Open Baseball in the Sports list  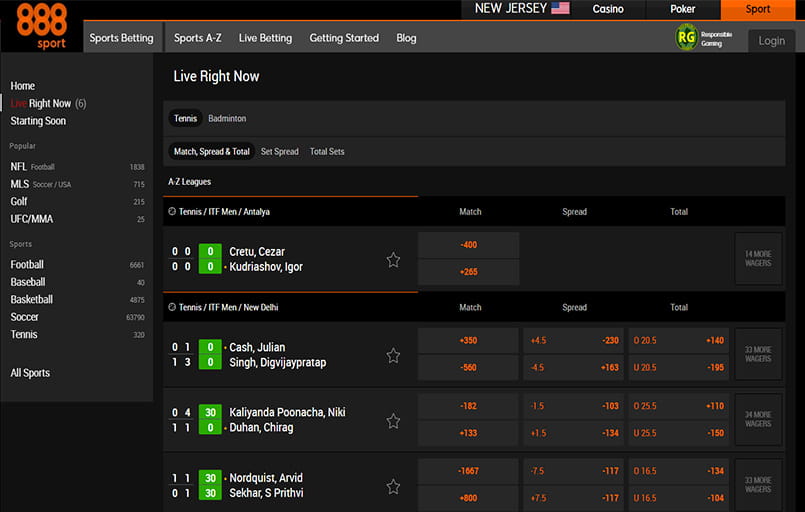77,282
